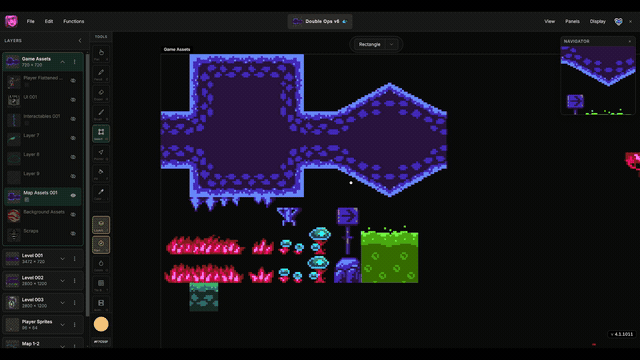Select the Pencil tool
This screenshot has height=360, width=640.
(x=101, y=73)
